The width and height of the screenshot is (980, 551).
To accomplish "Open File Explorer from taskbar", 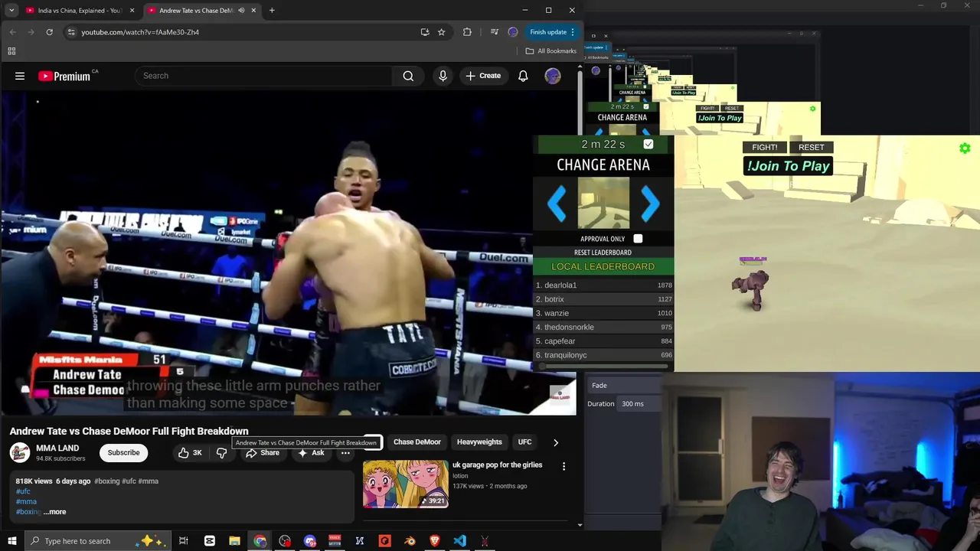I will pyautogui.click(x=234, y=541).
